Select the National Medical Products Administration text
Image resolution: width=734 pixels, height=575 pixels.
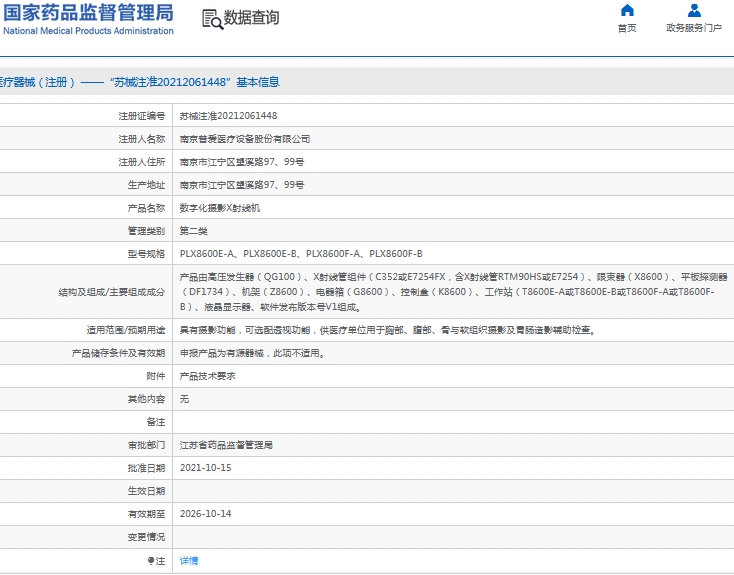[88, 31]
